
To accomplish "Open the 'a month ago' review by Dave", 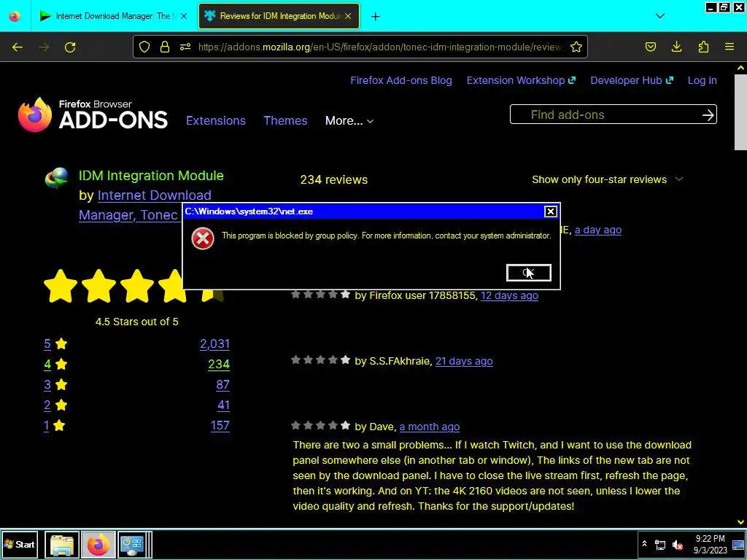I will 429,427.
